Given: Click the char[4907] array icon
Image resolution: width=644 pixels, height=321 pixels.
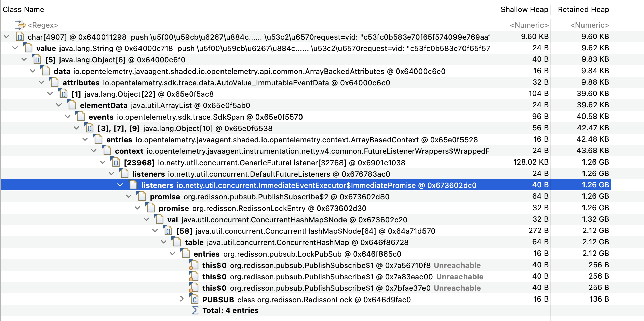Looking at the screenshot, I should point(19,36).
